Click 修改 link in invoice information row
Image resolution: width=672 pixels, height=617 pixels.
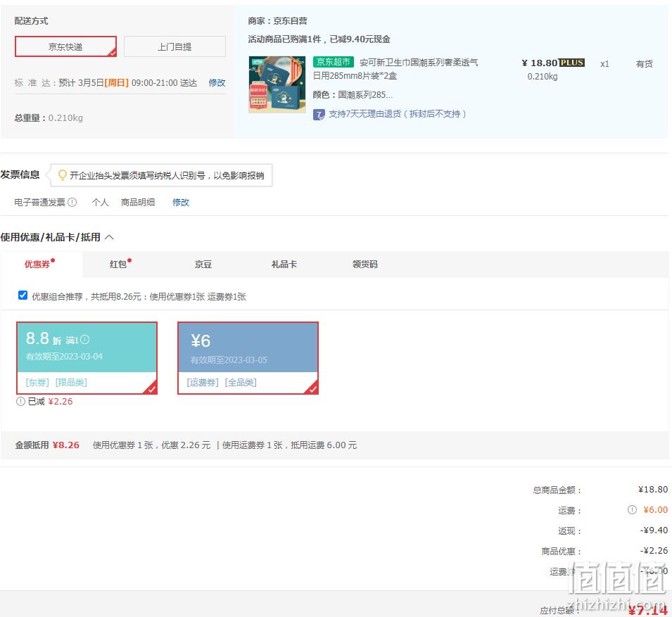pyautogui.click(x=180, y=202)
